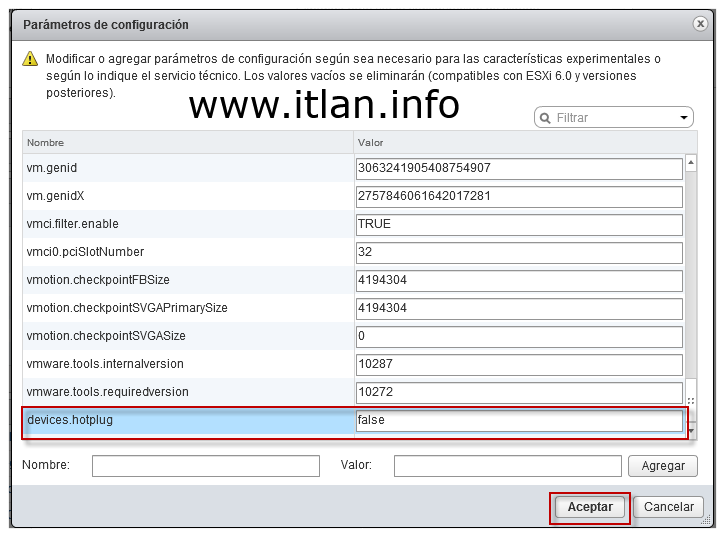Close the configuration parameters dialog
Viewport: 725px width, 537px height.
coord(701,24)
